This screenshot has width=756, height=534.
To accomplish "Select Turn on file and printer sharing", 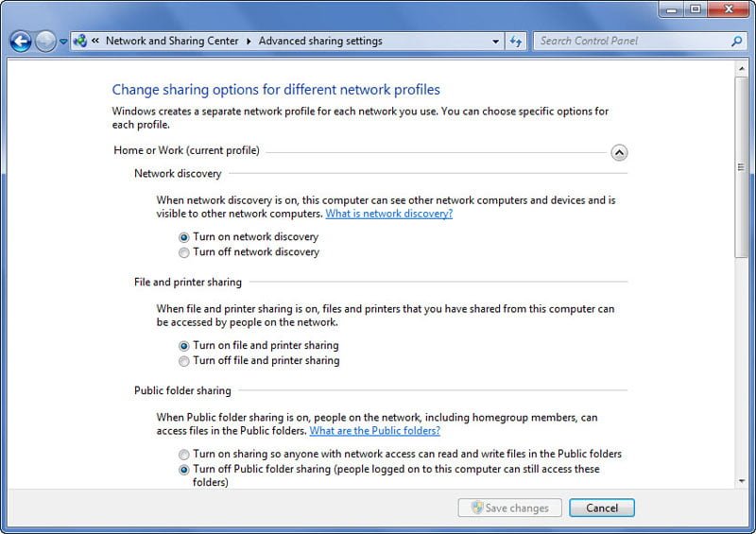I will coord(184,346).
